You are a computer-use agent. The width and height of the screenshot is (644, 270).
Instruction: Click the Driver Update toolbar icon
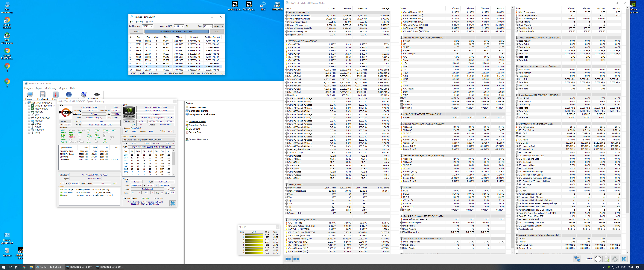(83, 95)
